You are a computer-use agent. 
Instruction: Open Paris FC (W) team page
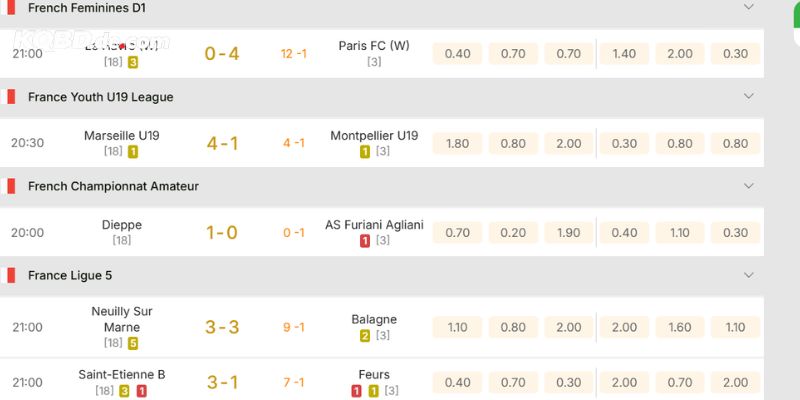coord(374,45)
